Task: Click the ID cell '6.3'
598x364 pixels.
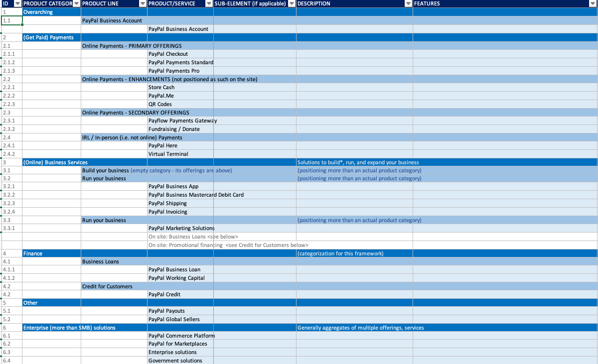Action: [11, 352]
